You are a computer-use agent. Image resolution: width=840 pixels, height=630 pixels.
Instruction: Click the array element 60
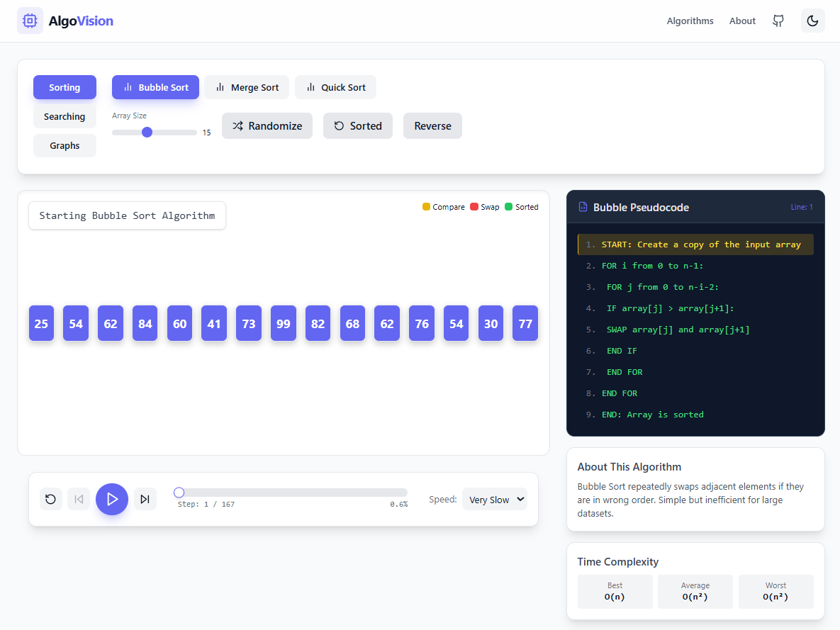click(179, 324)
